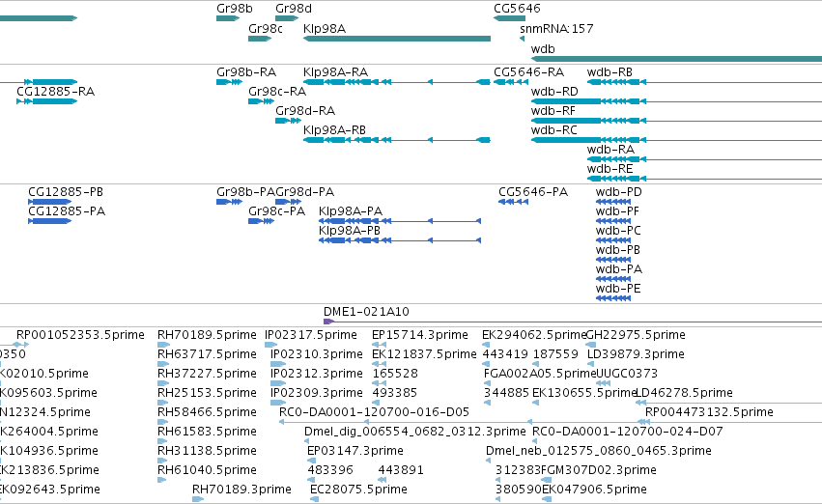Select the Gr98d gene label
The height and width of the screenshot is (504, 822).
294,9
